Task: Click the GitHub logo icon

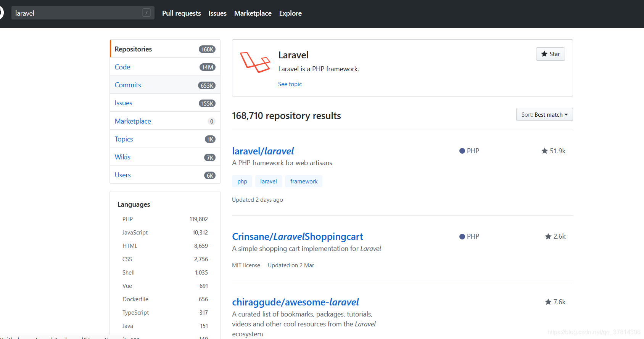Action: 1,13
